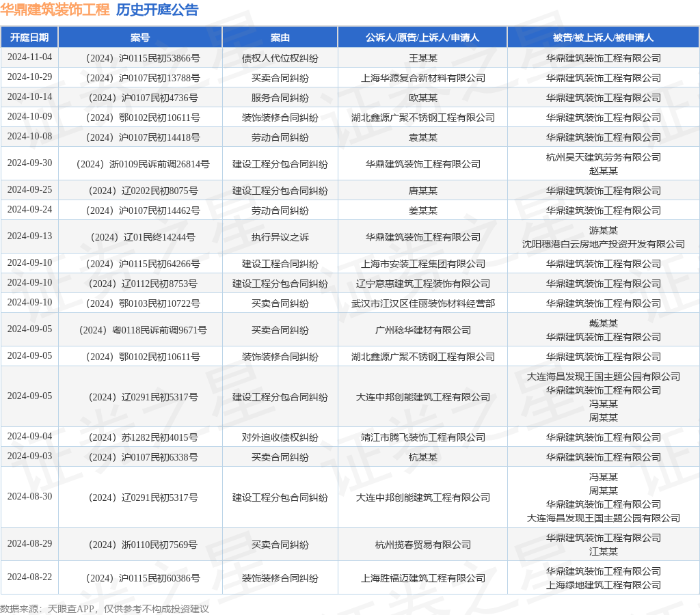
Task: Select case number (2024)沪0107民初13788号
Action: point(143,78)
